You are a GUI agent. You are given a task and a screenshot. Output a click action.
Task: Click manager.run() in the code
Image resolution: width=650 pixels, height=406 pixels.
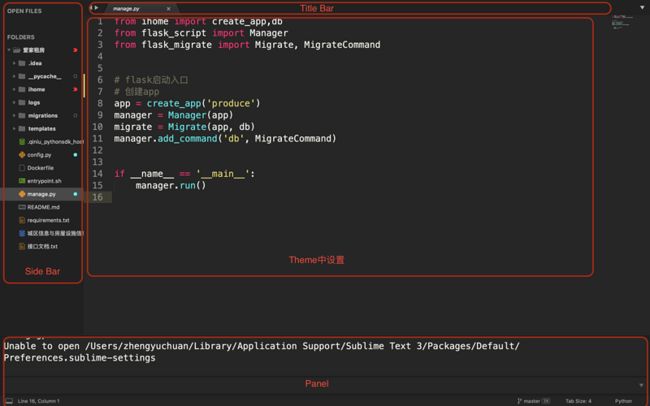tap(170, 185)
